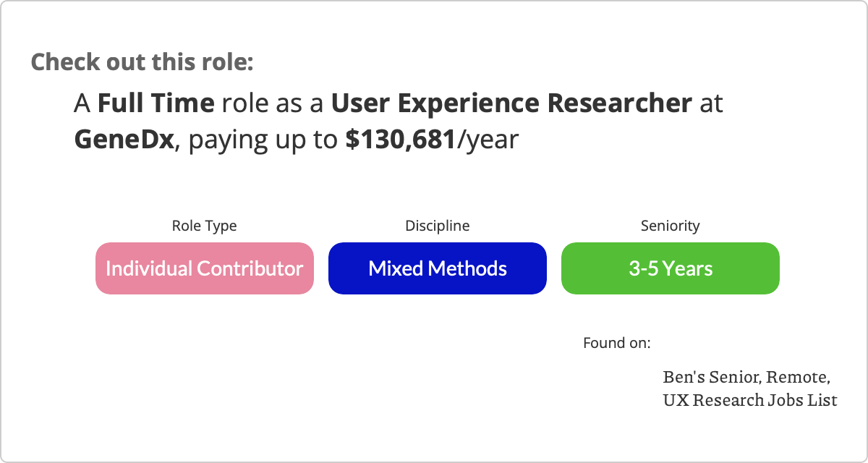868x463 pixels.
Task: Open "Ben's Senior, Remote," source line
Action: (x=746, y=378)
